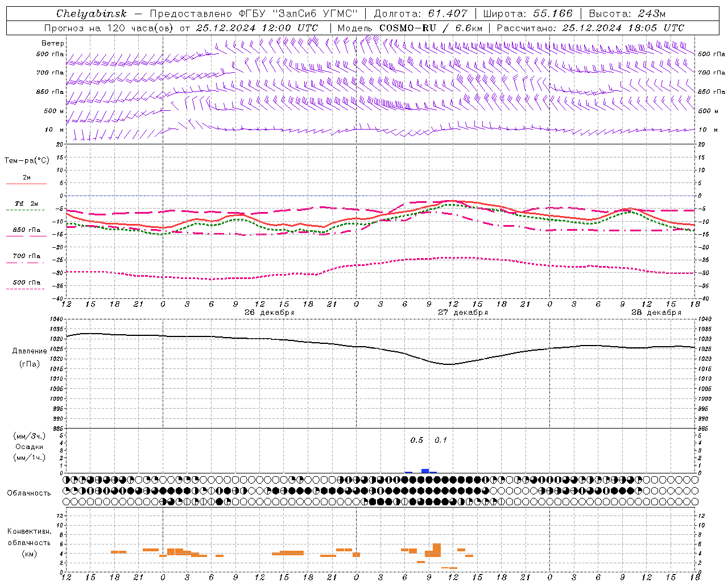Click the 0.5 precipitation amount
Screen dimensions: 728x582
[x=417, y=440]
